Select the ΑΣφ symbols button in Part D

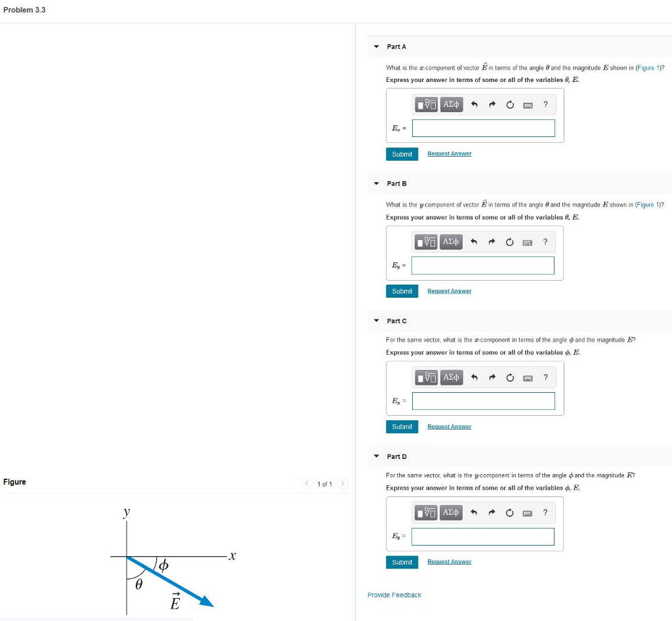[x=451, y=512]
